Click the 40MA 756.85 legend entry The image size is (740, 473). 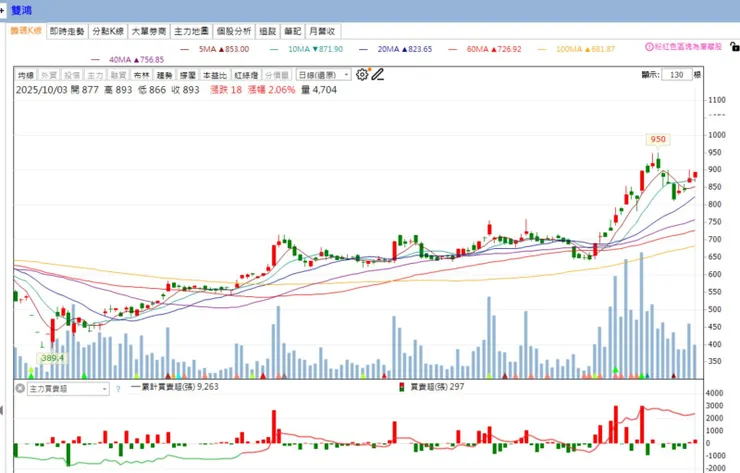(128, 60)
